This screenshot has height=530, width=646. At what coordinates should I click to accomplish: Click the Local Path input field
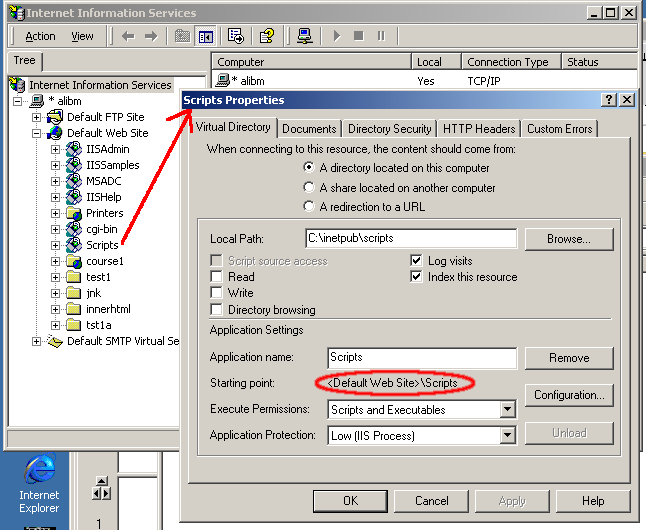(411, 239)
